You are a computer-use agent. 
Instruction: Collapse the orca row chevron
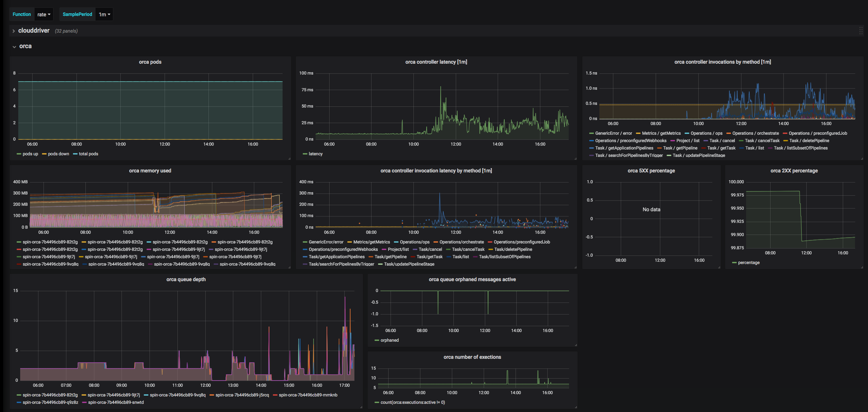14,47
